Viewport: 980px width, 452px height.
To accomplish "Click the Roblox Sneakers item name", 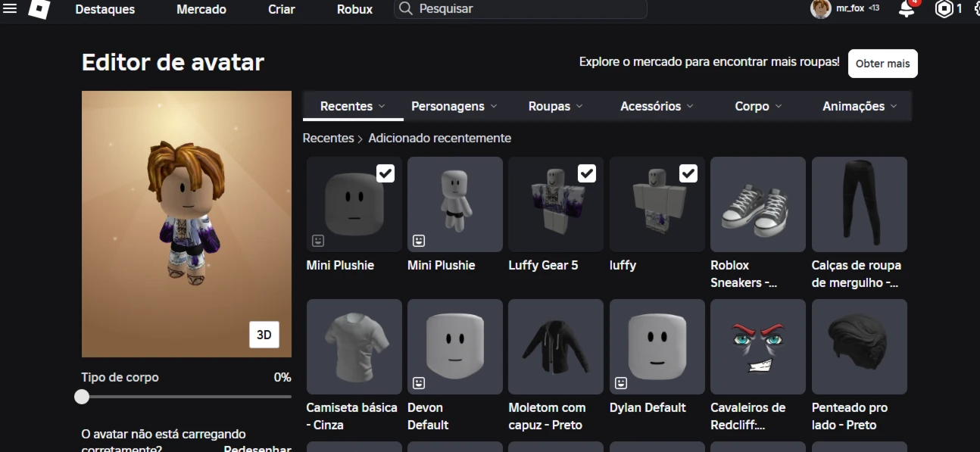I will (x=744, y=274).
